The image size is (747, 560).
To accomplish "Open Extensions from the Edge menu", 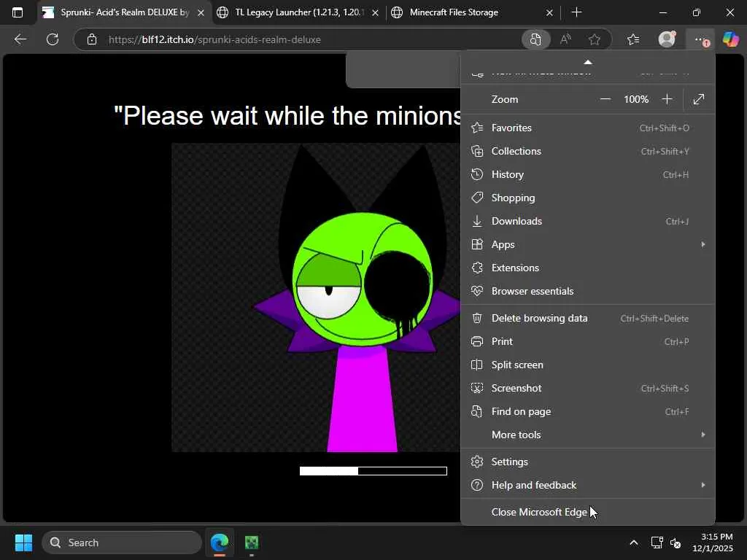I will 587,268.
